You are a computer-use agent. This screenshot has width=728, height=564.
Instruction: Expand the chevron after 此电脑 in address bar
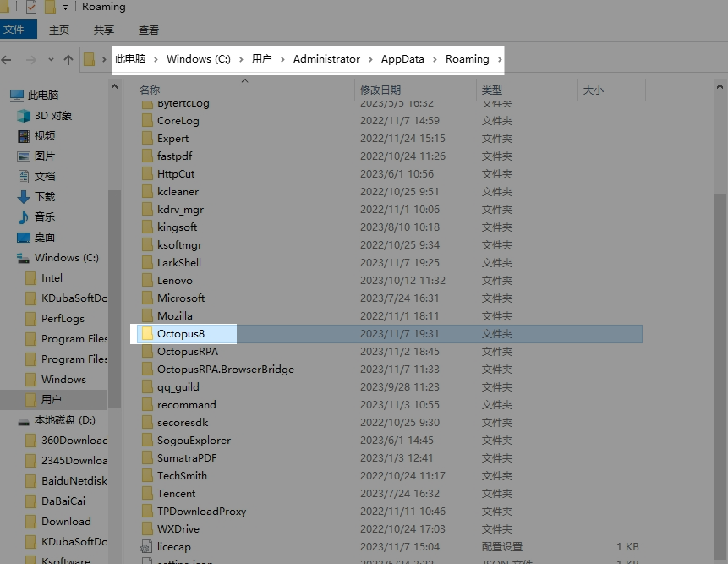pyautogui.click(x=156, y=59)
